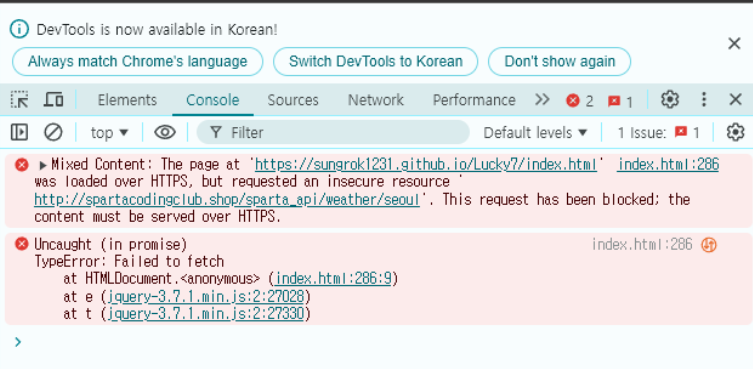Dismiss the Korean language notification
Screen dimensions: 753x369
coord(734,44)
